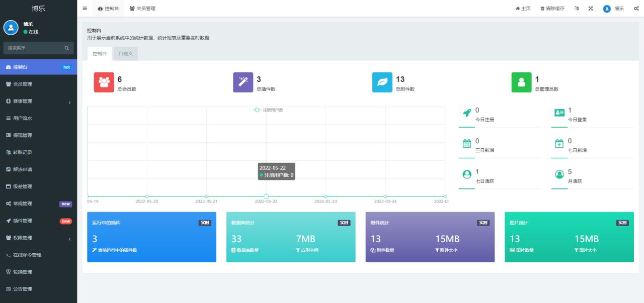The width and height of the screenshot is (644, 303).
Task: Click the green administrator count icon
Action: (521, 82)
